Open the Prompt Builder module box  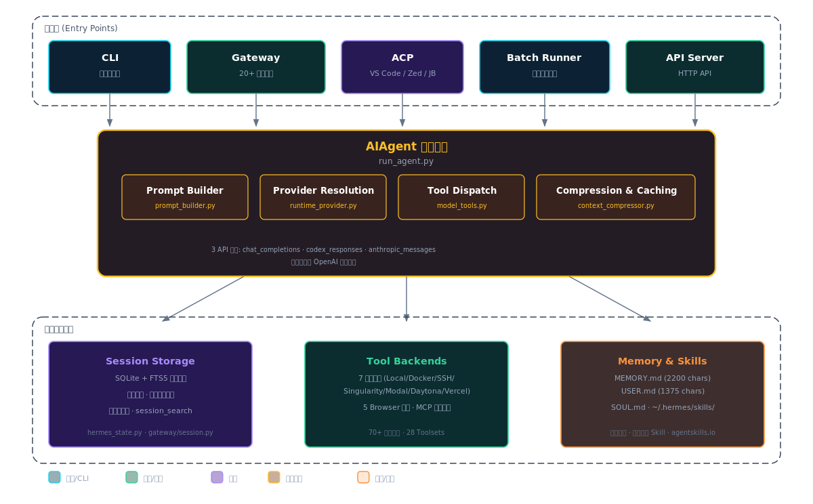(185, 197)
